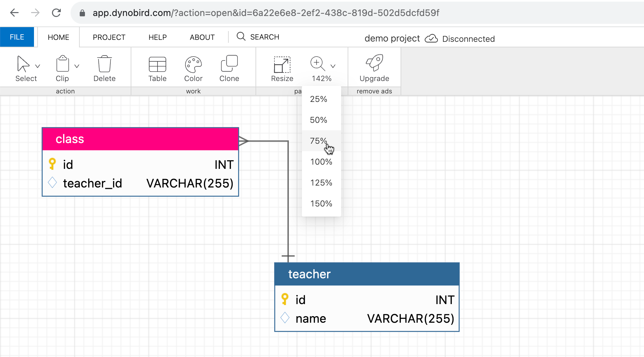
Task: Toggle the zoom increase dropdown arrow
Action: click(333, 65)
